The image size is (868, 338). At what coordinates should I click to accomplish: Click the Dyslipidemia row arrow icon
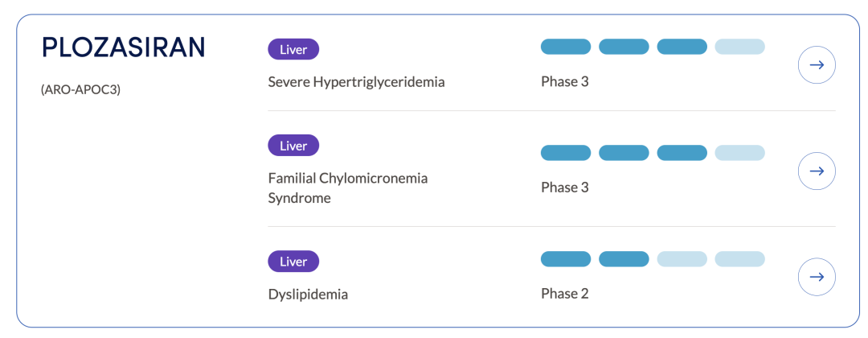(x=817, y=277)
